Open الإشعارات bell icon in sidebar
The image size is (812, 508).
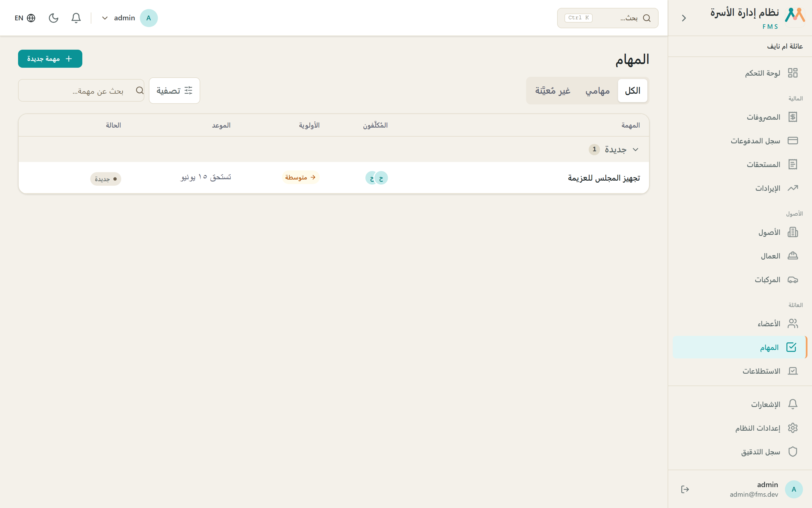(793, 404)
